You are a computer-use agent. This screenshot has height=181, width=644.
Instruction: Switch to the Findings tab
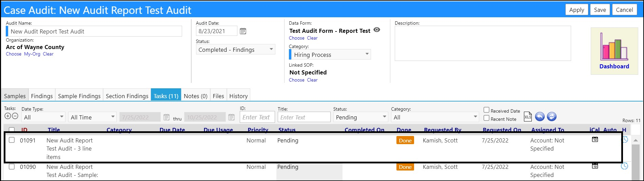click(42, 96)
